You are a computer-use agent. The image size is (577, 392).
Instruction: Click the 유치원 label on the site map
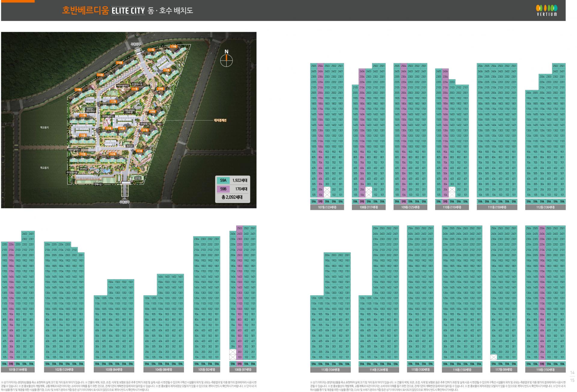(138, 178)
